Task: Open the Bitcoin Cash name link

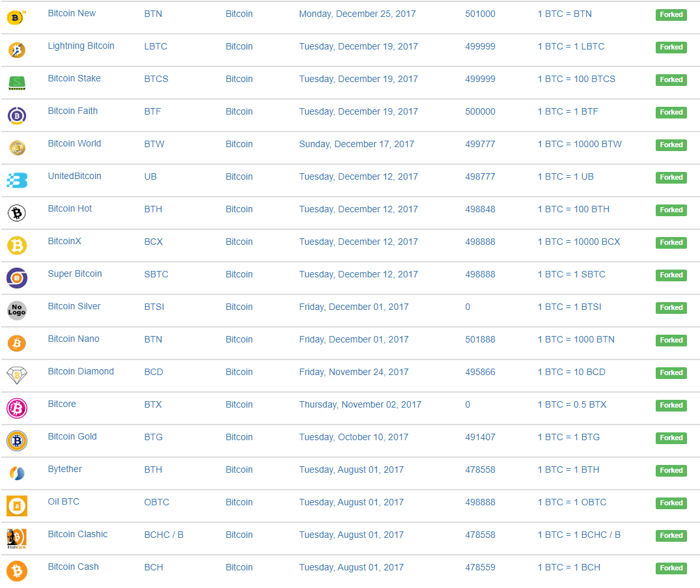Action: [x=73, y=567]
